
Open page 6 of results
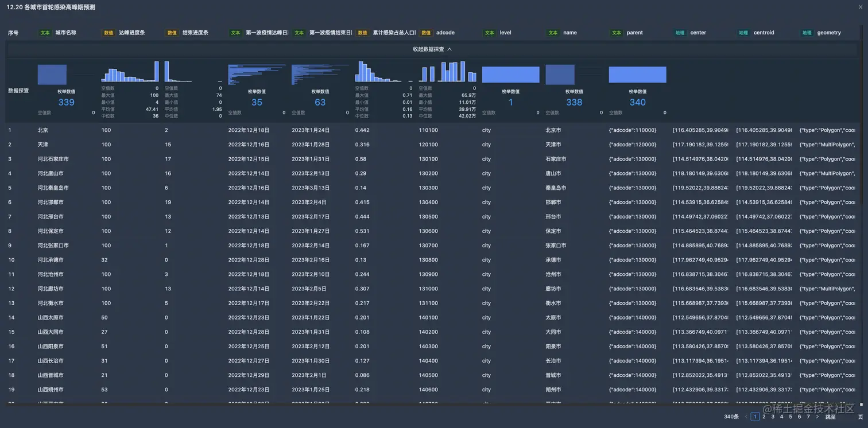800,417
